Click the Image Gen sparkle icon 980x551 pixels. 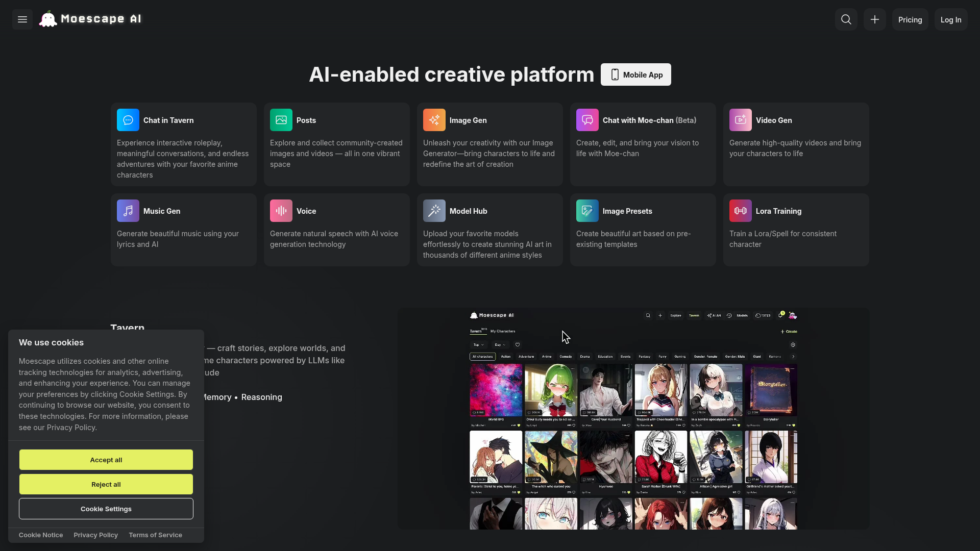(x=434, y=120)
